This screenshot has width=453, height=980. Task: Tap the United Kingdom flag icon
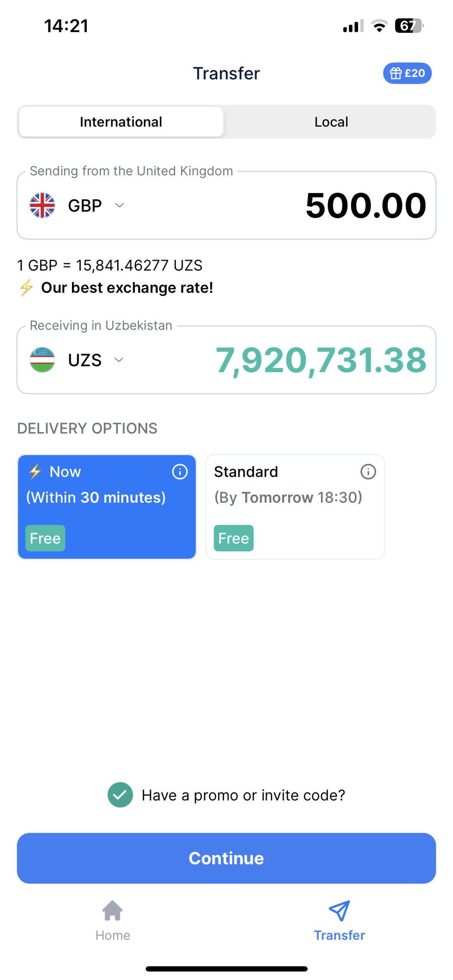42,206
